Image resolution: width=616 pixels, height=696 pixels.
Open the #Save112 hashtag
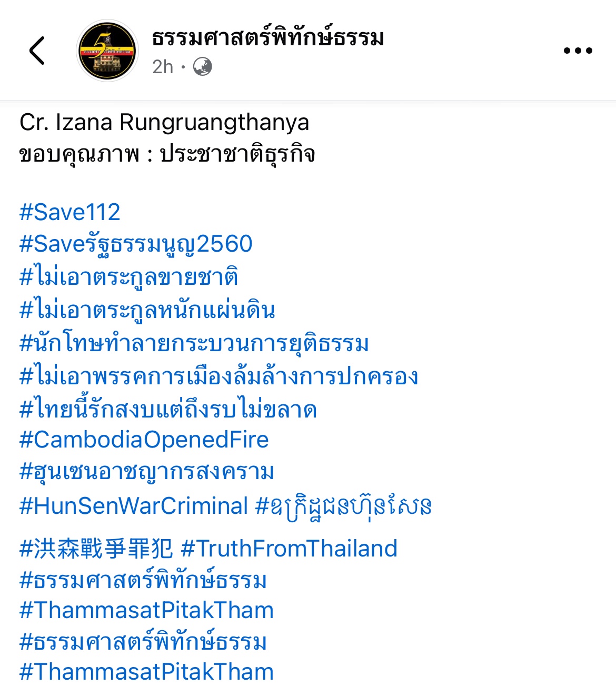tap(70, 212)
